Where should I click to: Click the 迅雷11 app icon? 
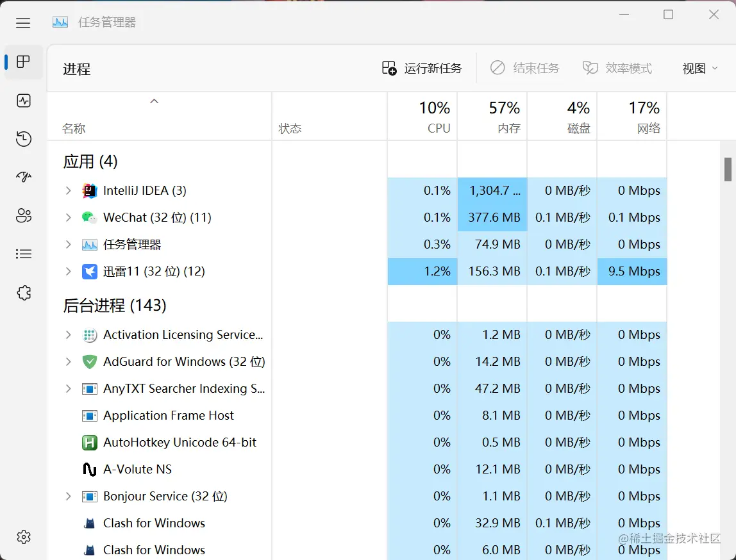click(x=89, y=271)
